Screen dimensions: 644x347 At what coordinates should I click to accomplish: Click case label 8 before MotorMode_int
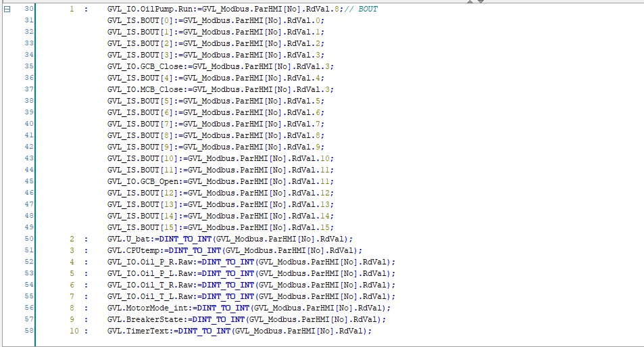pyautogui.click(x=72, y=308)
